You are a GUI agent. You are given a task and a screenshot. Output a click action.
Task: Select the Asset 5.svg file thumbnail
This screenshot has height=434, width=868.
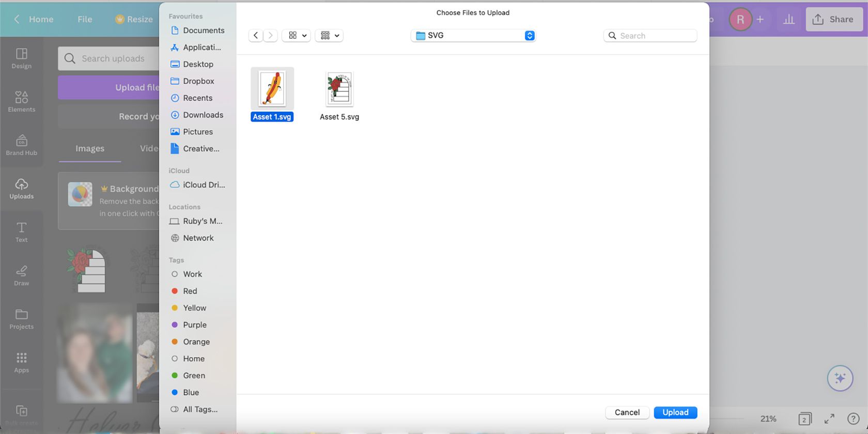coord(339,88)
